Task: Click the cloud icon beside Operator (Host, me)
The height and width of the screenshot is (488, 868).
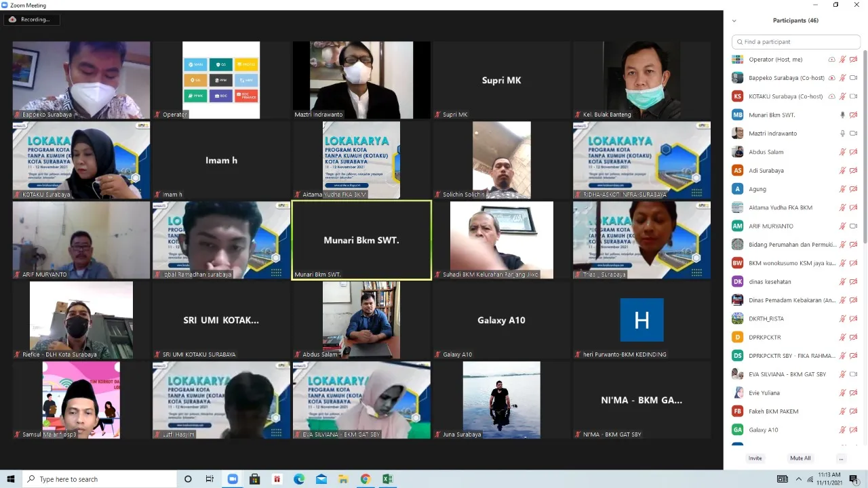Action: point(831,60)
